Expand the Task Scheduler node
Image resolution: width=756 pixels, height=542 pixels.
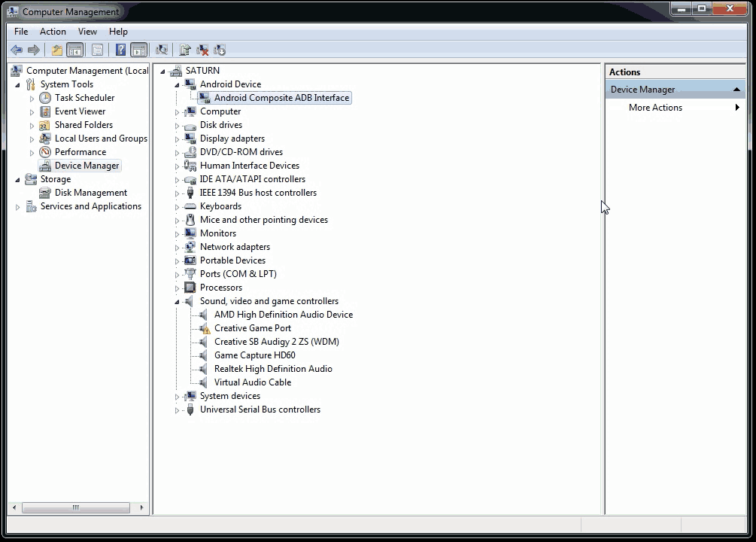pyautogui.click(x=32, y=99)
